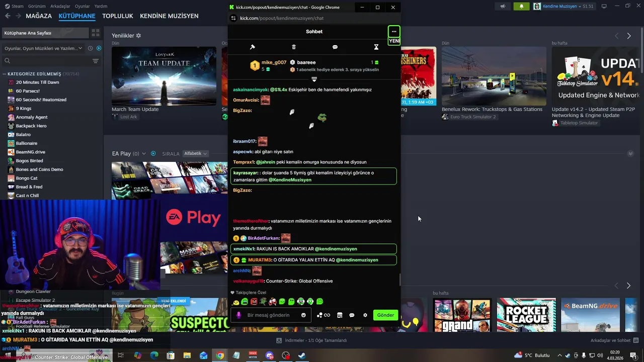The height and width of the screenshot is (362, 644).
Task: Click the recent activity clock filter icon
Action: (91, 48)
